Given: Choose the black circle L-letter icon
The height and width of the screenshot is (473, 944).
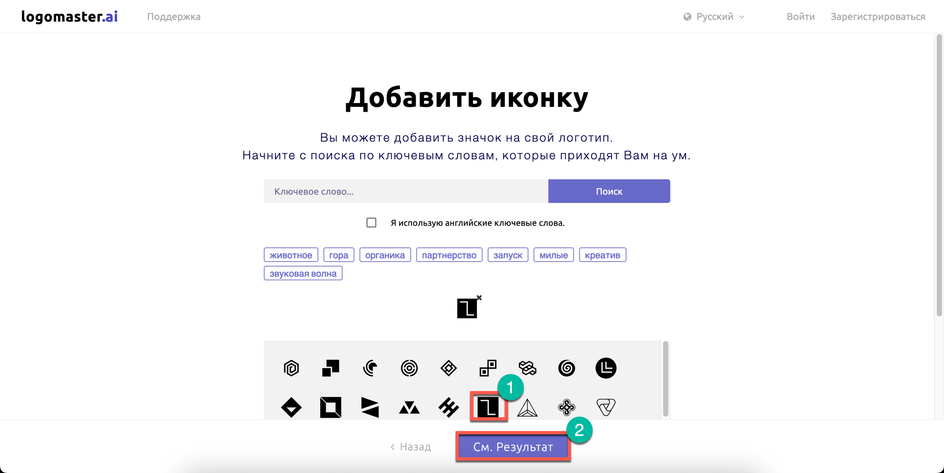Looking at the screenshot, I should [606, 368].
